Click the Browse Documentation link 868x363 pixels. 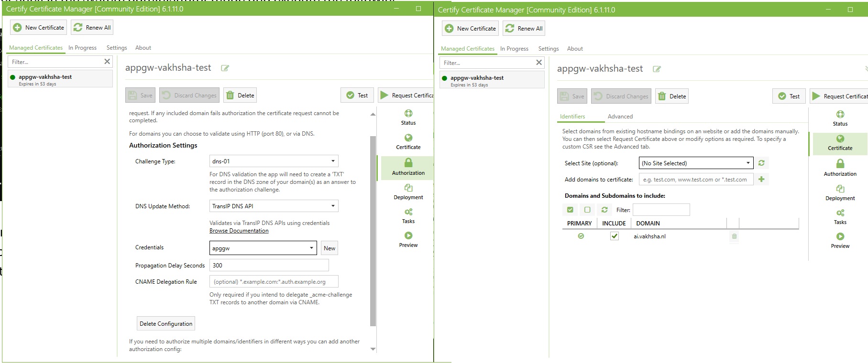click(x=239, y=231)
